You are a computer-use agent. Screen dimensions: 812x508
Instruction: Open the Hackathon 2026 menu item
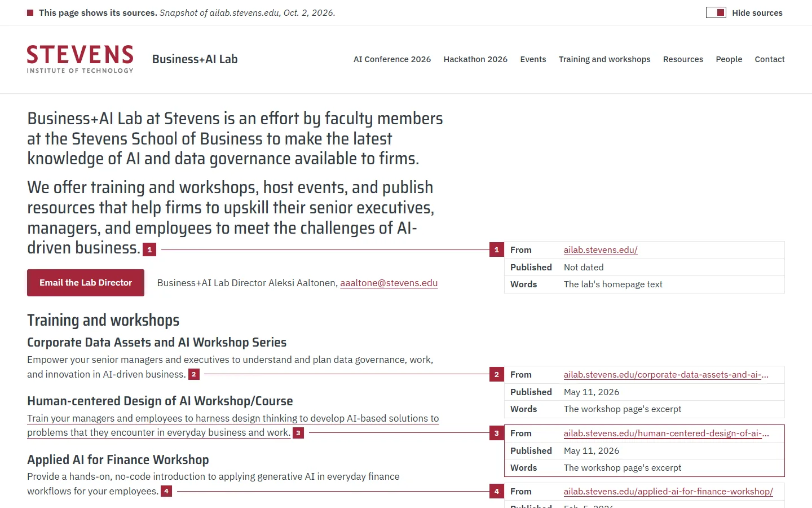click(x=475, y=59)
